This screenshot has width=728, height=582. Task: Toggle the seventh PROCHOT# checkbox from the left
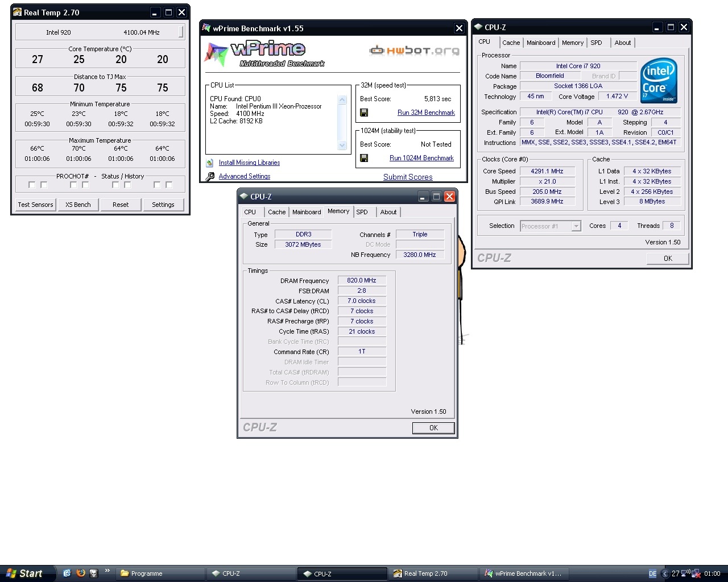(x=157, y=185)
